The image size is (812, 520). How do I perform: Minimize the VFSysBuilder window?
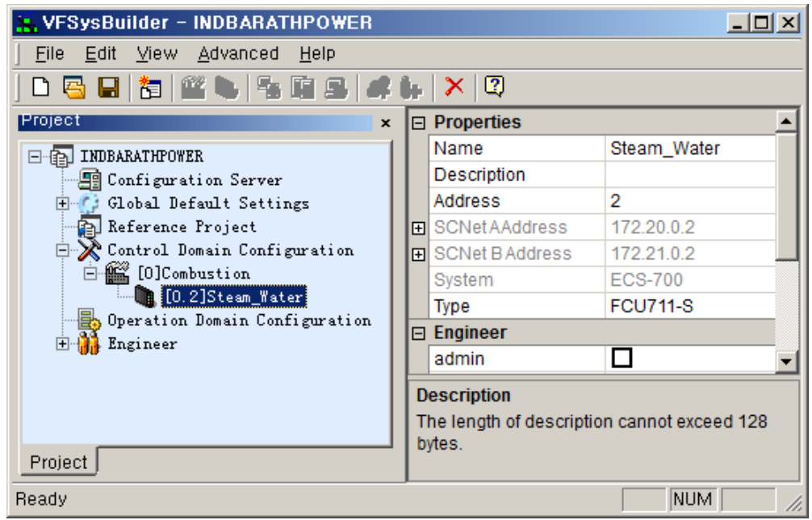(x=739, y=23)
